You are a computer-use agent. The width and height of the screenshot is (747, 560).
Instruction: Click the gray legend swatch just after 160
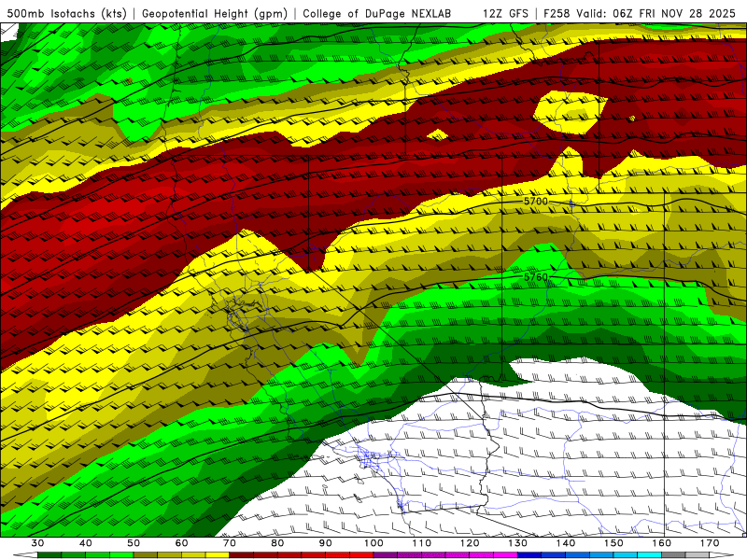coord(673,555)
